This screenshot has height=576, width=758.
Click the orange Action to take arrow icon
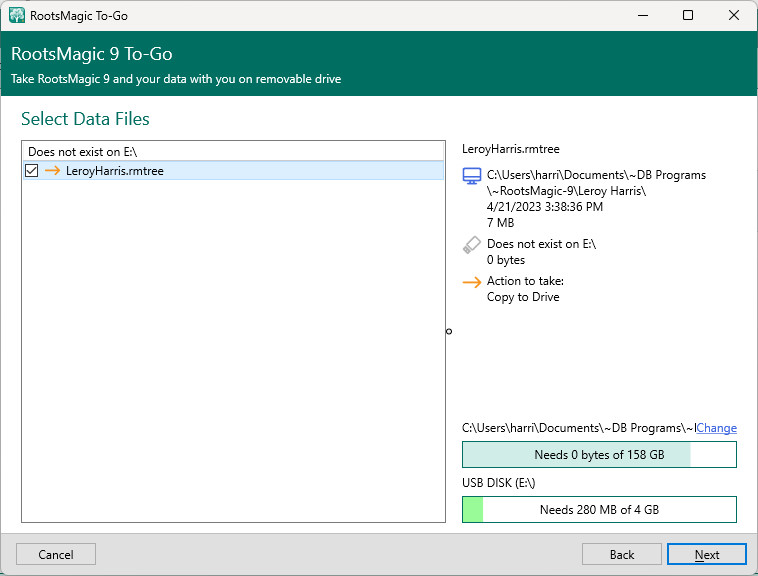(472, 282)
